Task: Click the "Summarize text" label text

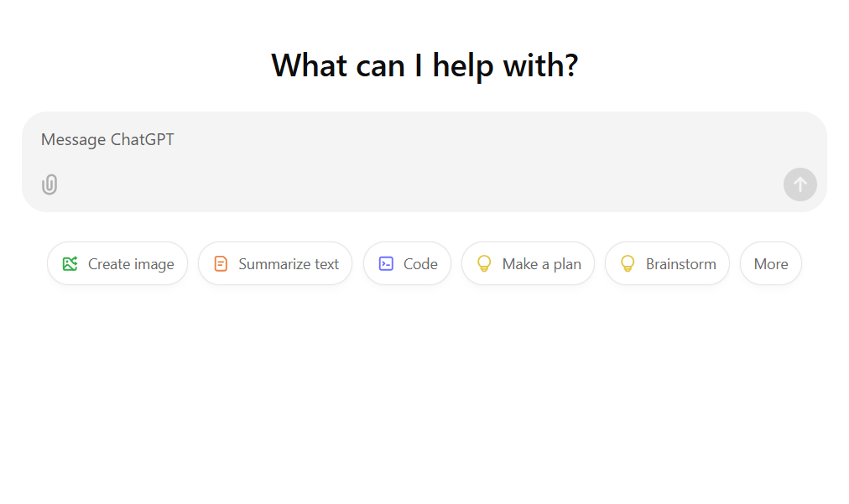Action: coord(289,264)
